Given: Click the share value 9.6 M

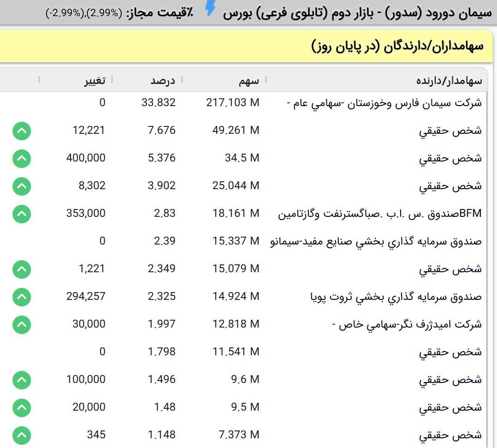Looking at the screenshot, I should click(245, 379).
